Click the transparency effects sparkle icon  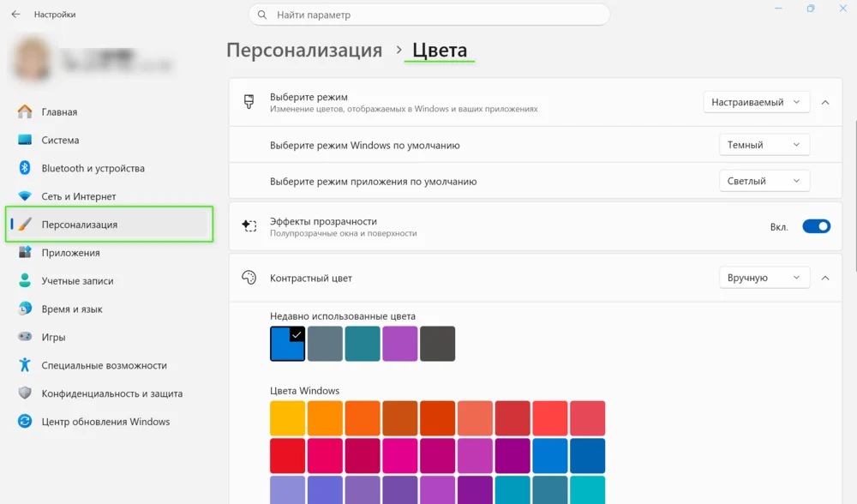coord(249,225)
